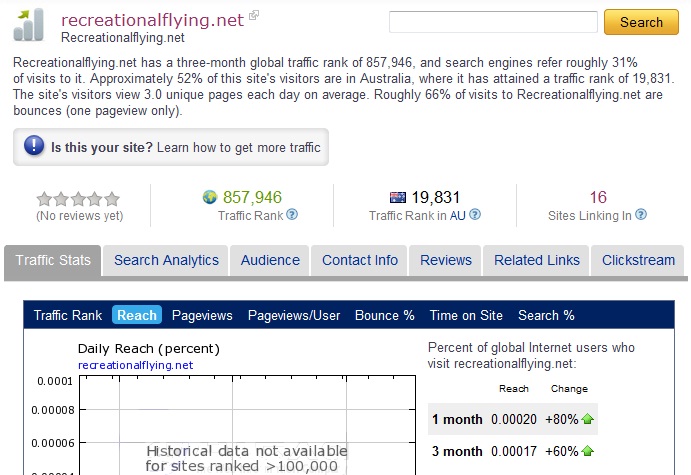The image size is (691, 475).
Task: Click the (No reviews yet) text
Action: (79, 216)
